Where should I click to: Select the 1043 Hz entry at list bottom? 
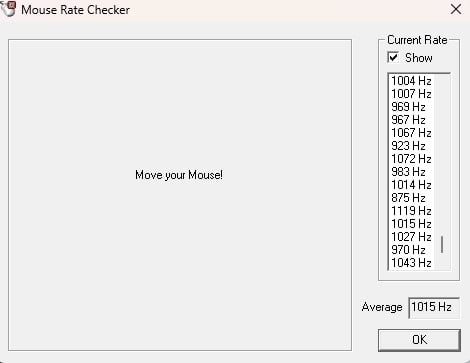click(x=411, y=263)
